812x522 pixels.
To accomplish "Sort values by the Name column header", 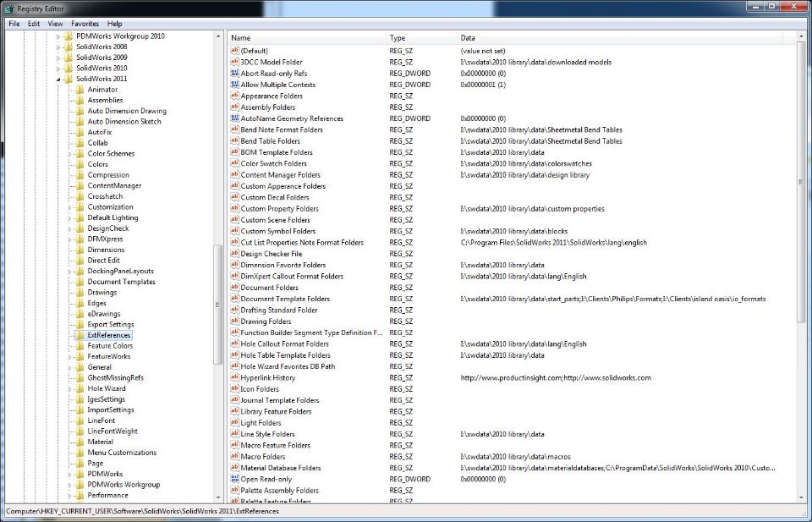I will pos(308,38).
